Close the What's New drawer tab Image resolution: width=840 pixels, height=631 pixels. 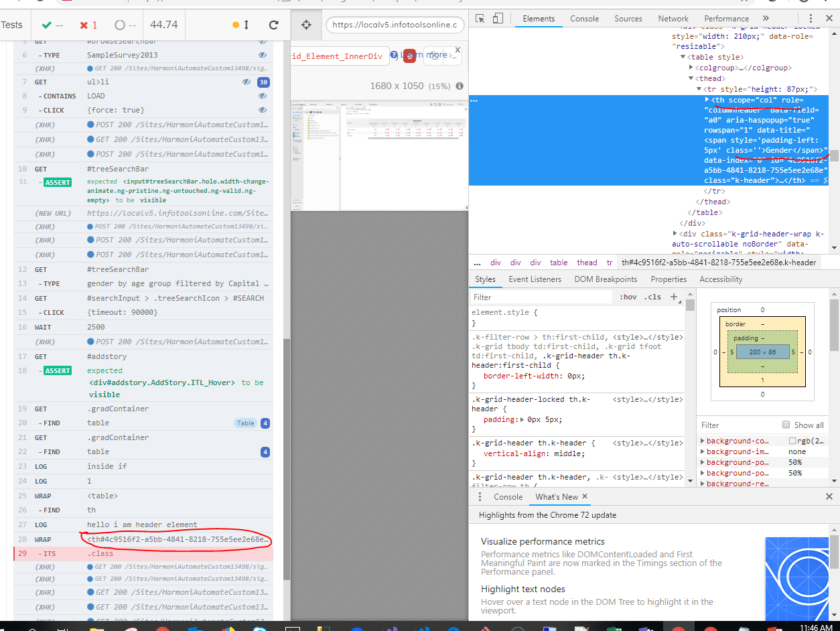coord(585,496)
